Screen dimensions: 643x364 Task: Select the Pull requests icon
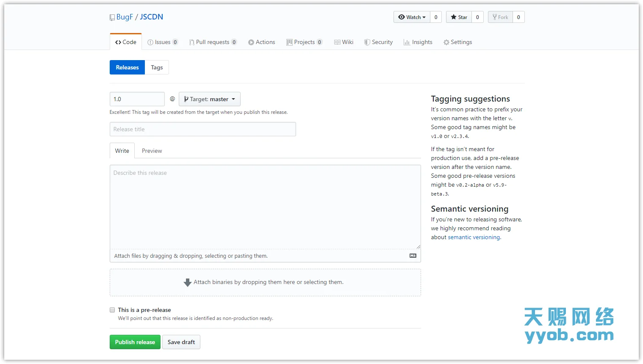click(191, 42)
